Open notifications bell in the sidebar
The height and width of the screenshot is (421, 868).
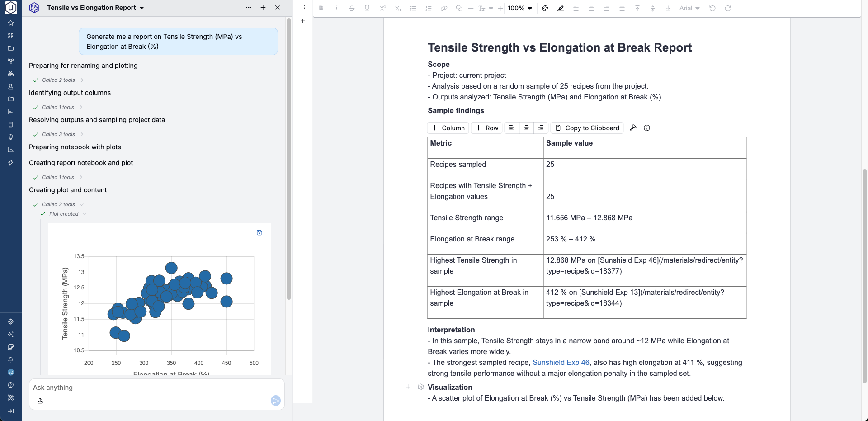click(11, 360)
